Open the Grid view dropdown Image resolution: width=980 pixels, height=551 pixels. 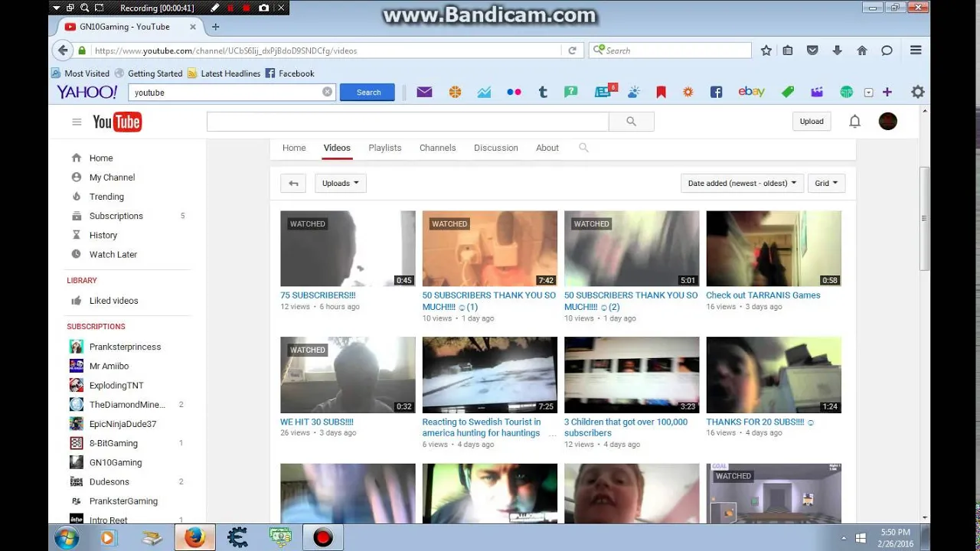[x=827, y=183]
